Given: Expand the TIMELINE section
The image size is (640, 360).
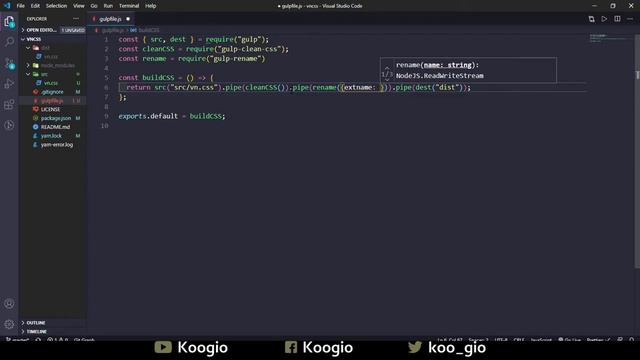Looking at the screenshot, I should [x=23, y=331].
